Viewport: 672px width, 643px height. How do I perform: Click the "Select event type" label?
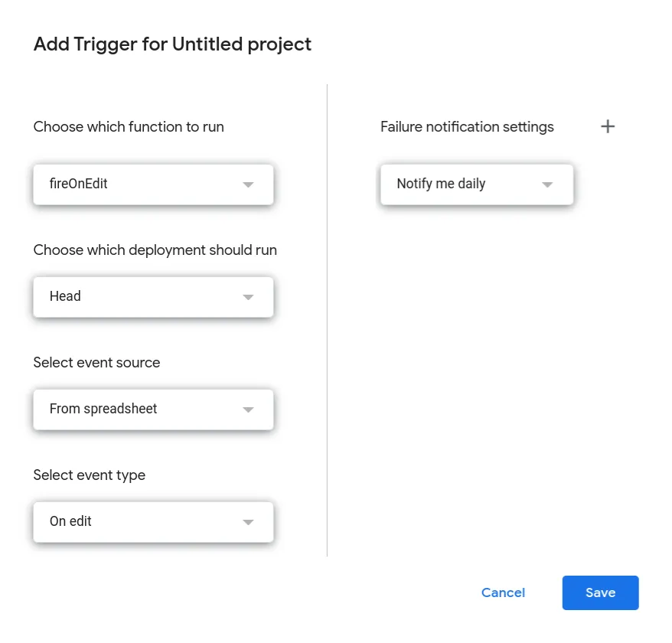(x=89, y=475)
